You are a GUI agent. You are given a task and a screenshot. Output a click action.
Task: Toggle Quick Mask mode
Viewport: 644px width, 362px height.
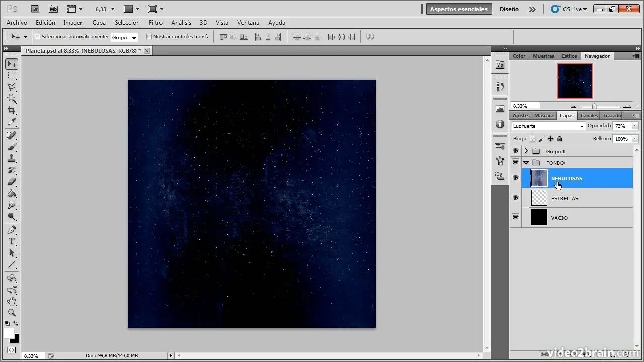pos(12,350)
